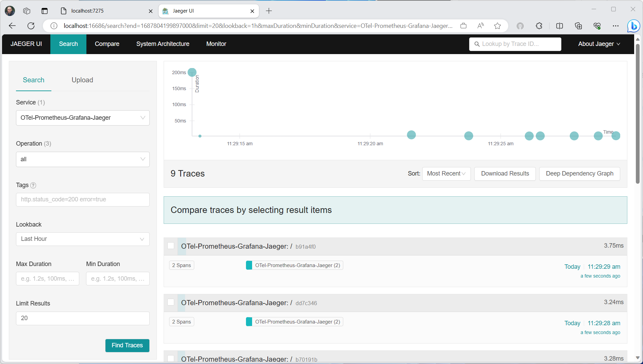Open the browser essentials heart icon
643x364 pixels.
(x=597, y=26)
